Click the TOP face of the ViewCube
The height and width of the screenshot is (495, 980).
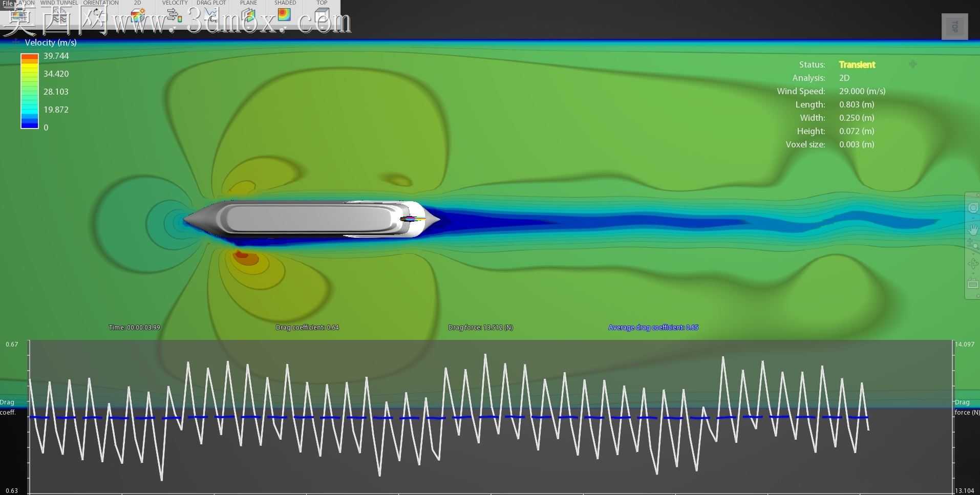click(x=955, y=27)
